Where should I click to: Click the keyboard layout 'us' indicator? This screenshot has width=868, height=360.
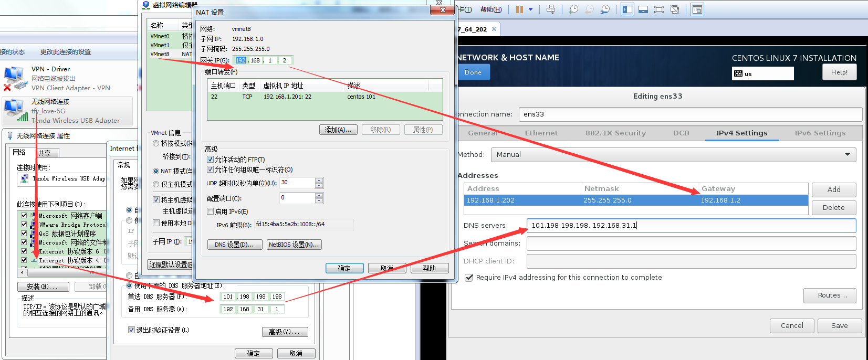click(x=763, y=73)
